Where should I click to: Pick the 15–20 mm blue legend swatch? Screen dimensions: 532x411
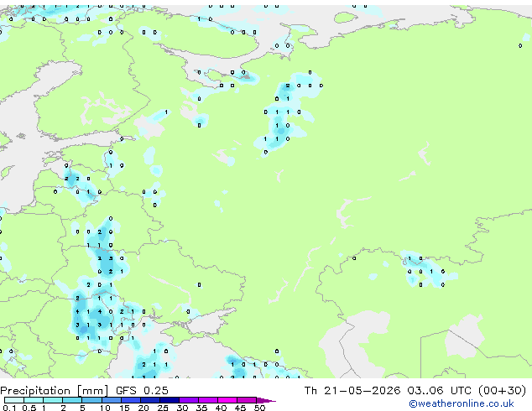130,400
